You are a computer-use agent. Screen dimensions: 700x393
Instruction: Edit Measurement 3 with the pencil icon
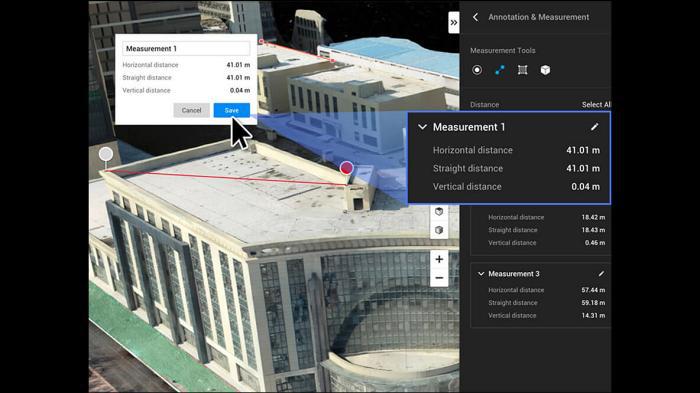[x=601, y=274]
